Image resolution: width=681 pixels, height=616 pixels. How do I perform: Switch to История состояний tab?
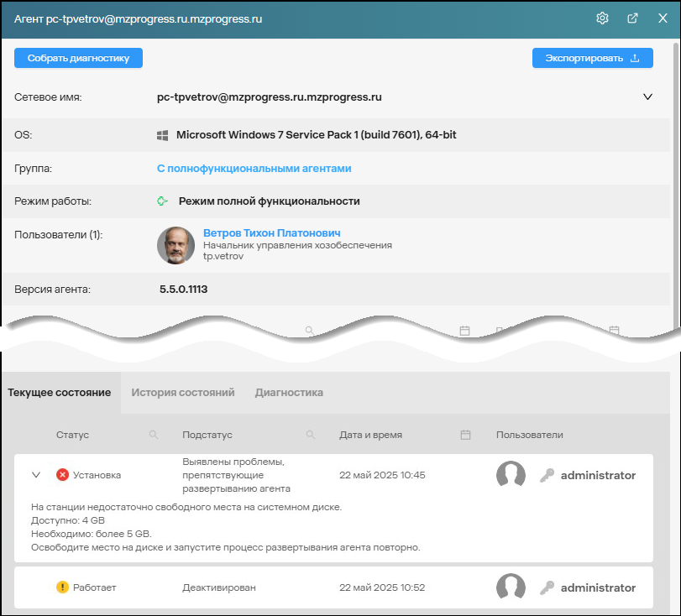182,393
